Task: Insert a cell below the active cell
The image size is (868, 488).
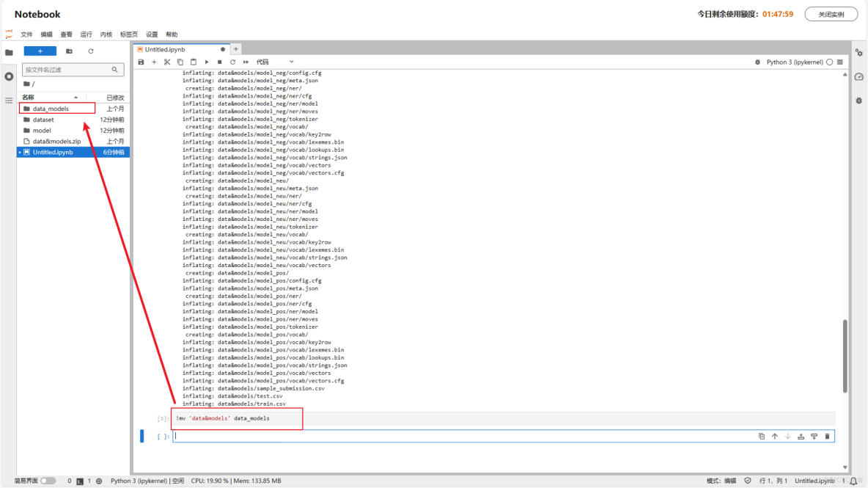Action: [814, 437]
